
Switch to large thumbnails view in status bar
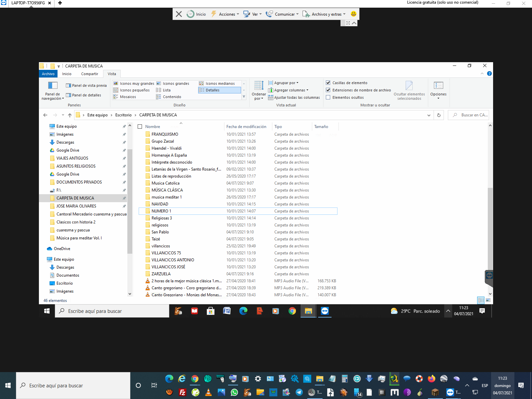point(488,300)
